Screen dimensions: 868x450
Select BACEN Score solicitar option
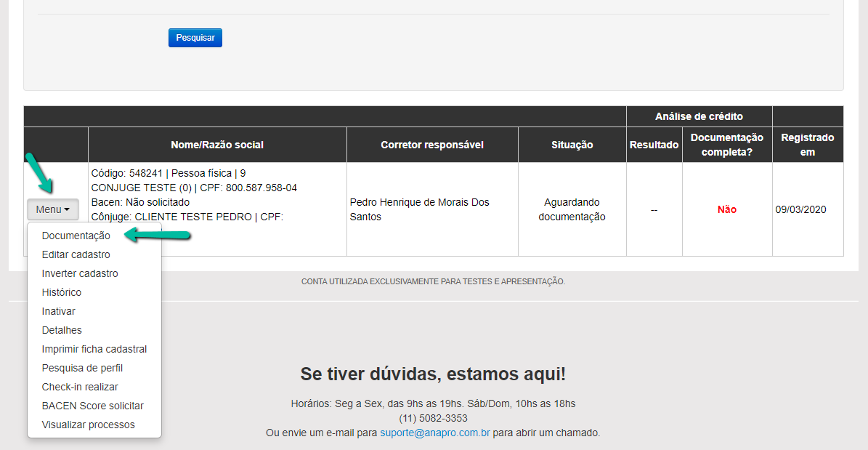[93, 406]
